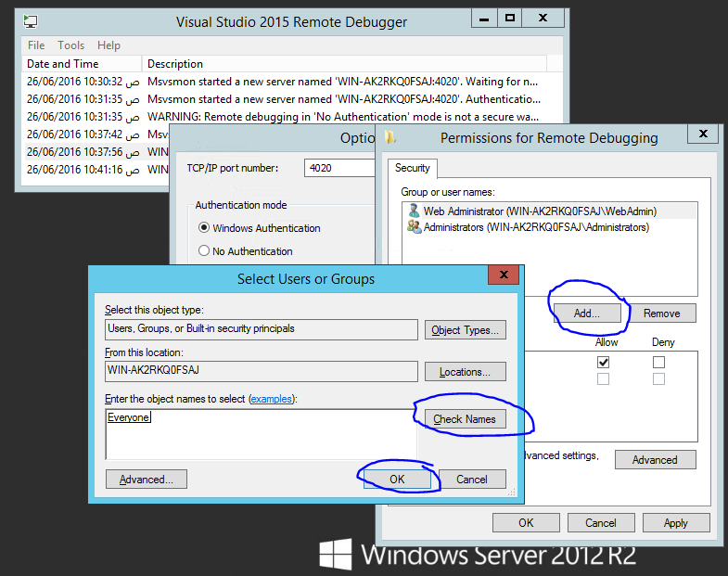728x576 pixels.
Task: Click the From this location field
Action: (x=261, y=371)
